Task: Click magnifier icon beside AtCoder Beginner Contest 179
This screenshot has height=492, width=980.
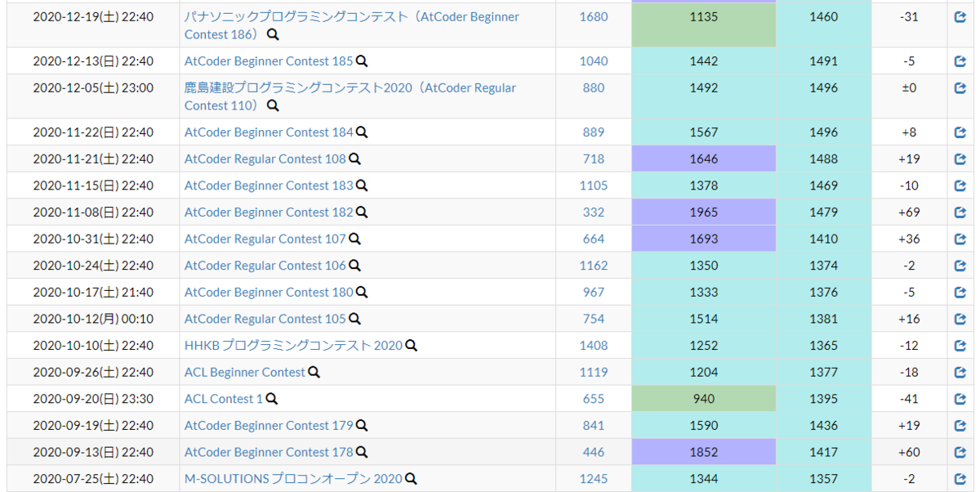Action: (362, 426)
